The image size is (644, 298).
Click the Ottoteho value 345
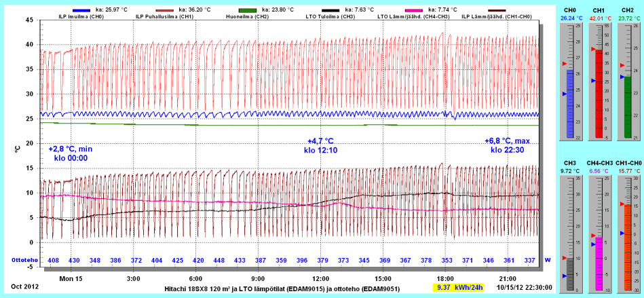point(364,260)
